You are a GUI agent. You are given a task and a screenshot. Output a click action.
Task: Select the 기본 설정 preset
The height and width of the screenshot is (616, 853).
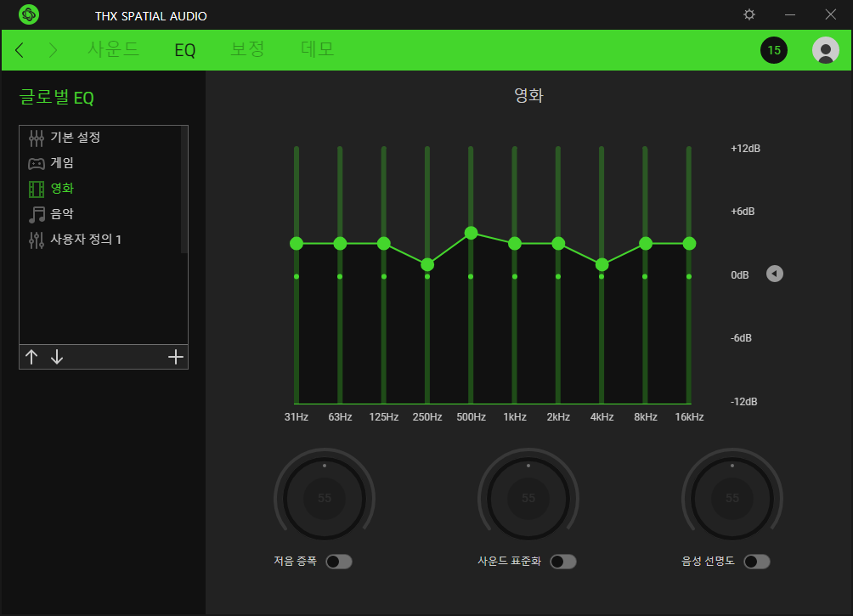click(100, 138)
